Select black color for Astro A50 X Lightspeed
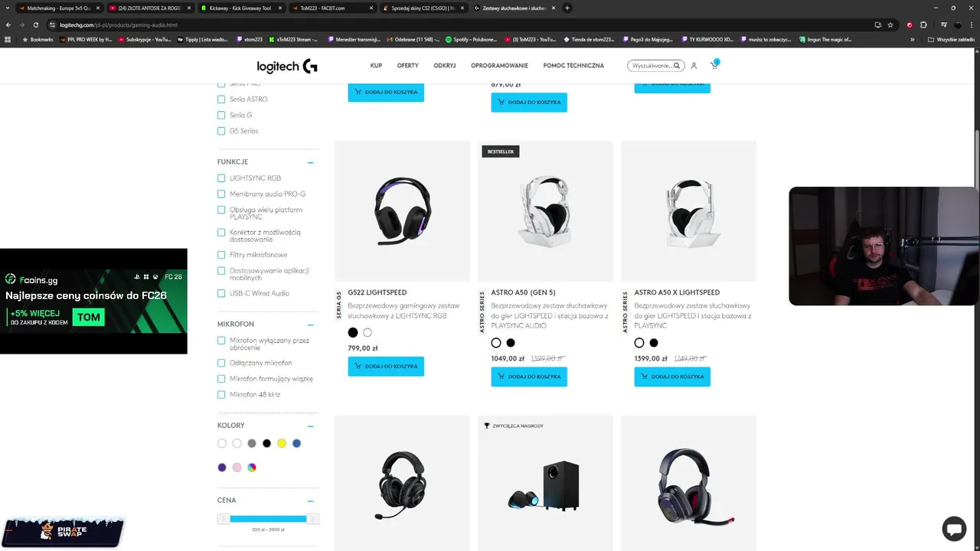This screenshot has height=551, width=980. point(654,343)
